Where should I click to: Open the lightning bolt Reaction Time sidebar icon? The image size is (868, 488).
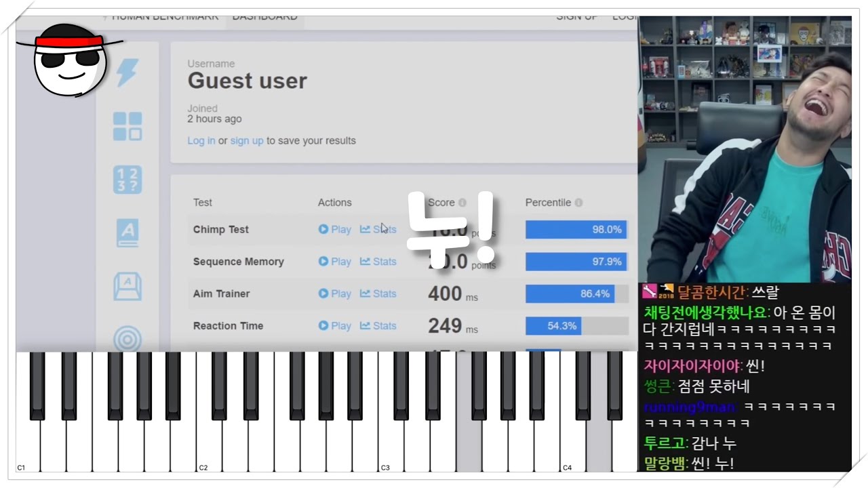[127, 72]
